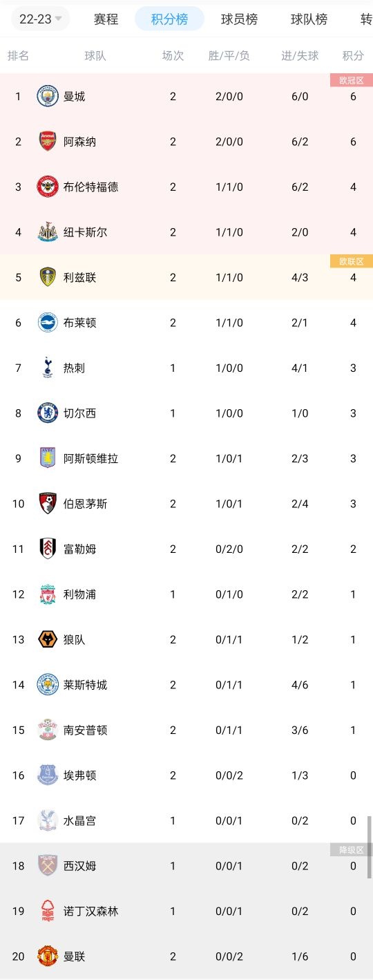373x980 pixels.
Task: Select the 积分榜 tab
Action: tap(169, 19)
